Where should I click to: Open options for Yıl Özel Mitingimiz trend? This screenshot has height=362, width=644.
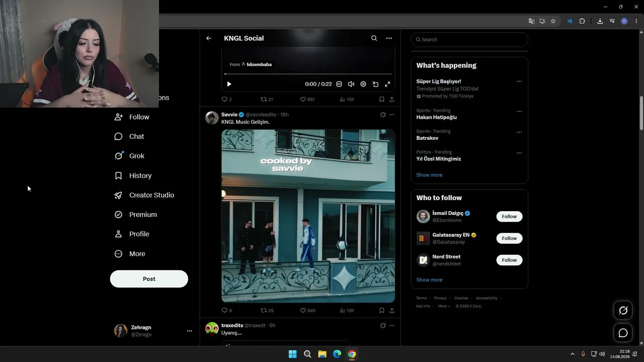(519, 153)
